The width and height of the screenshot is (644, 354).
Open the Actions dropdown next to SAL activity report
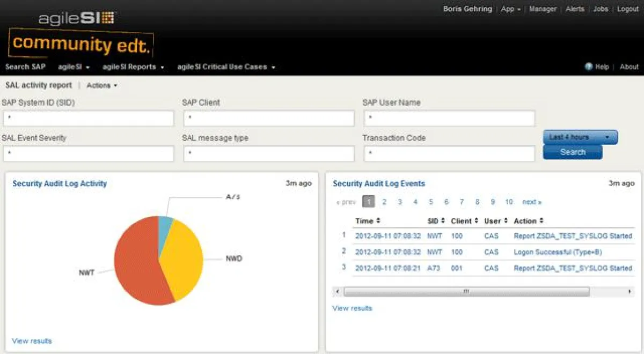(x=102, y=85)
